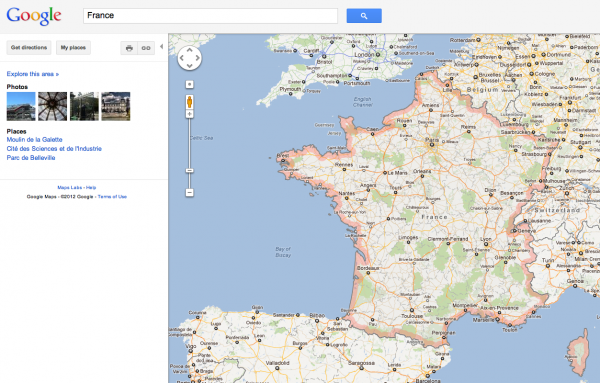Viewport: 600px width, 383px height.
Task: Open Help link in footer
Action: pos(91,187)
